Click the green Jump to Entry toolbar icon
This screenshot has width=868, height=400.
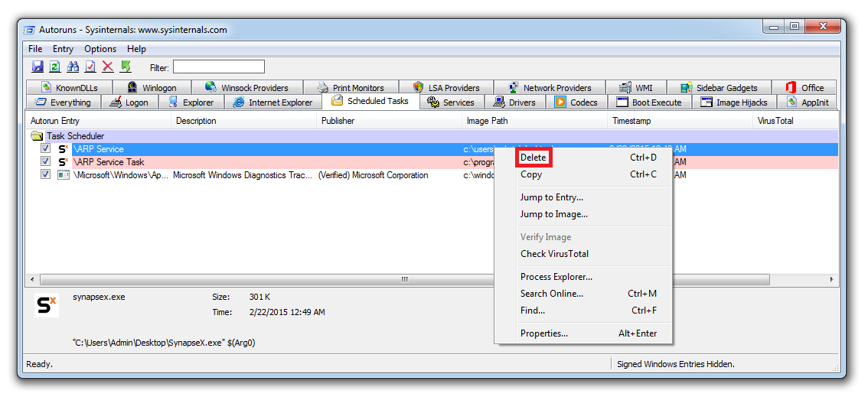pyautogui.click(x=126, y=67)
